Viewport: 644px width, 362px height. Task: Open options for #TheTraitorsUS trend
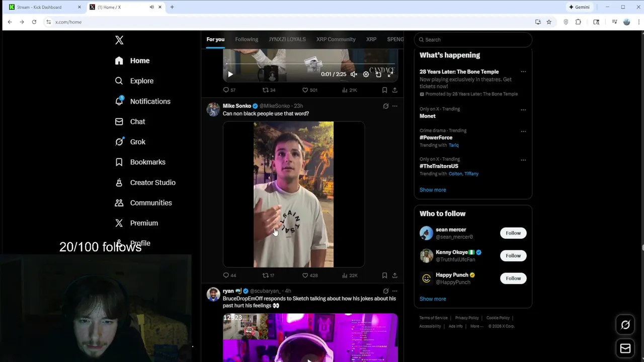click(x=523, y=160)
